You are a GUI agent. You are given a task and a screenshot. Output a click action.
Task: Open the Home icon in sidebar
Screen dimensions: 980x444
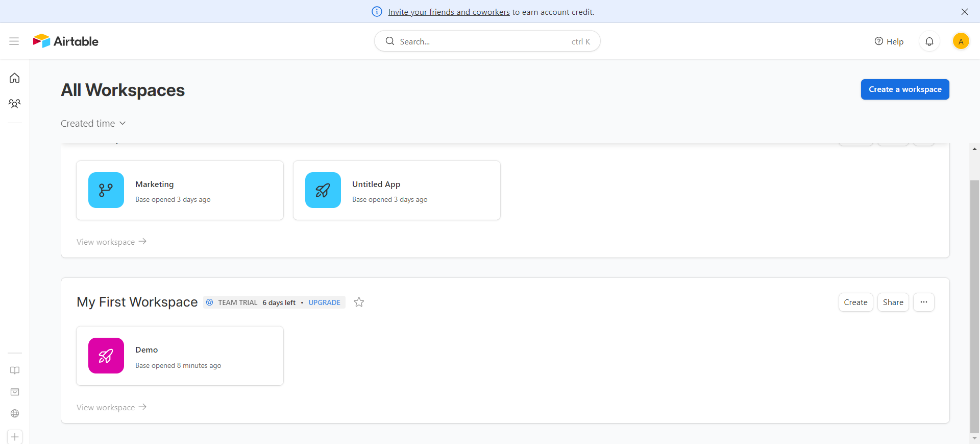coord(15,78)
